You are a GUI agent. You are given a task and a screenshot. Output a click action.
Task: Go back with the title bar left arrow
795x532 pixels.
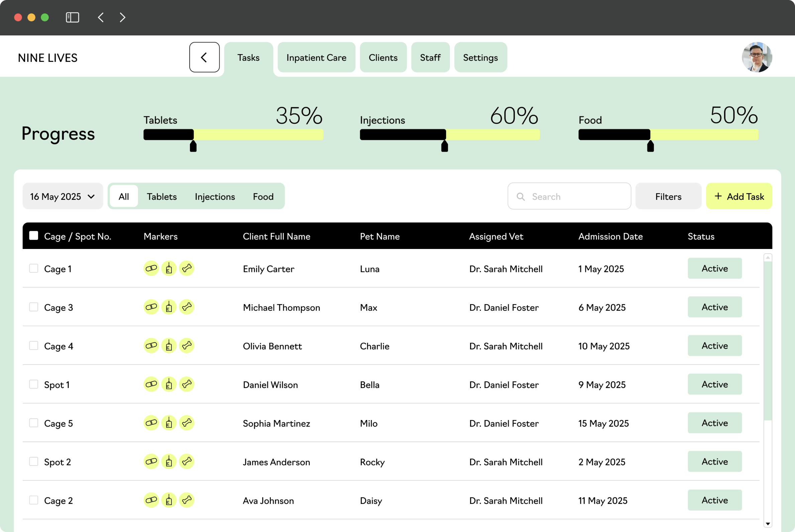click(x=101, y=17)
